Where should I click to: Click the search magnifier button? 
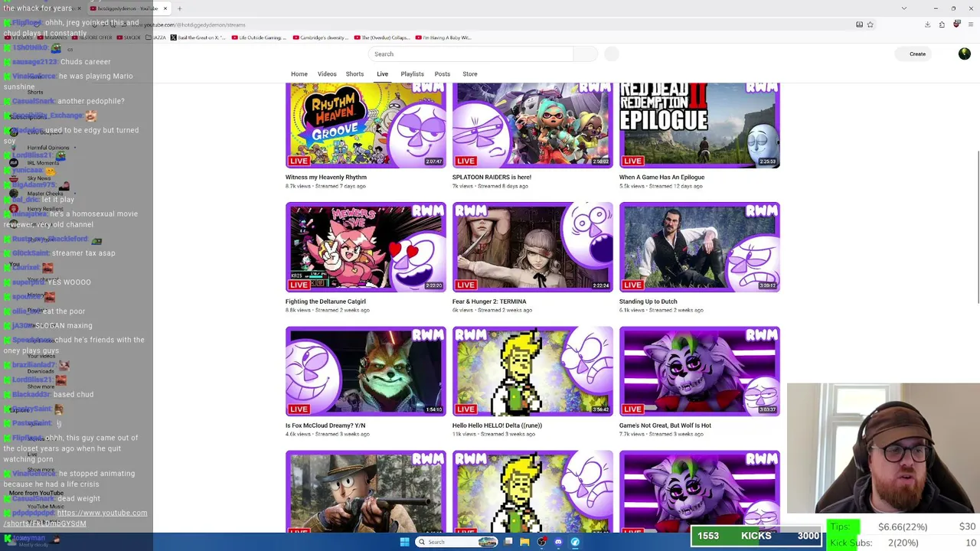click(585, 54)
